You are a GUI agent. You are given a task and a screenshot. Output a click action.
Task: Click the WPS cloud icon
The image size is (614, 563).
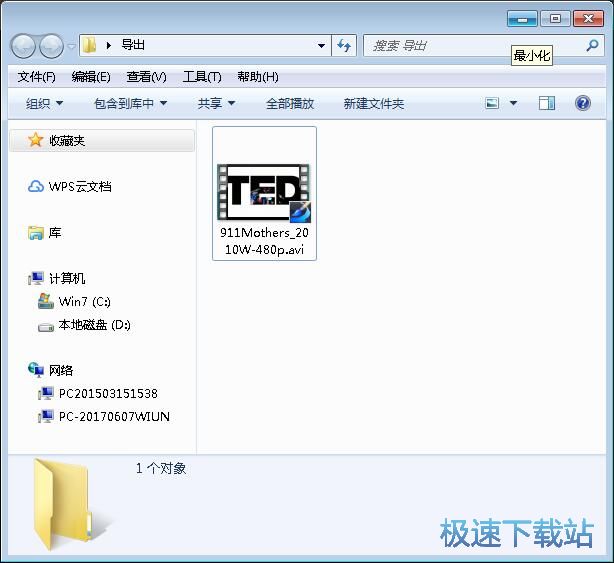click(x=36, y=186)
